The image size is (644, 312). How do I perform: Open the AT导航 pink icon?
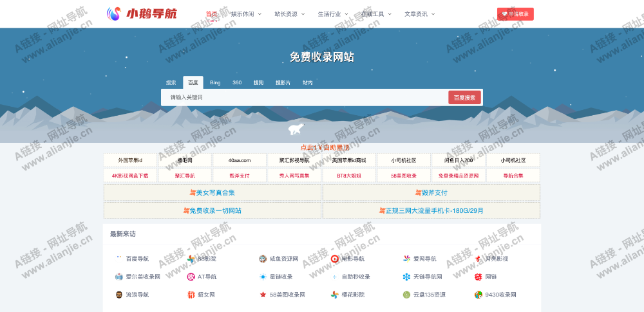[x=191, y=277]
